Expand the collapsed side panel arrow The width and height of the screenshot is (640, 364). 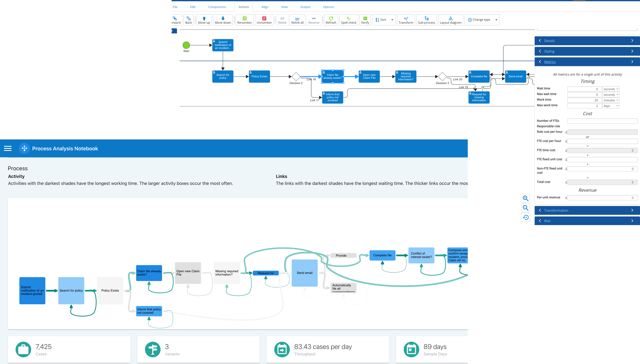tap(174, 31)
